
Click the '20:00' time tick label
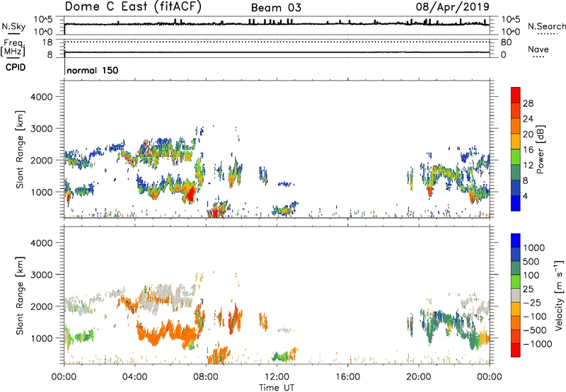click(x=418, y=377)
